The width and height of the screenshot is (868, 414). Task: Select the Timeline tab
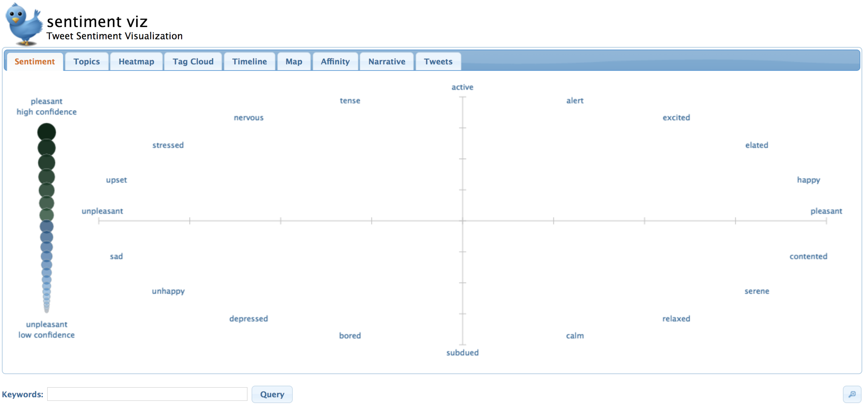[249, 61]
